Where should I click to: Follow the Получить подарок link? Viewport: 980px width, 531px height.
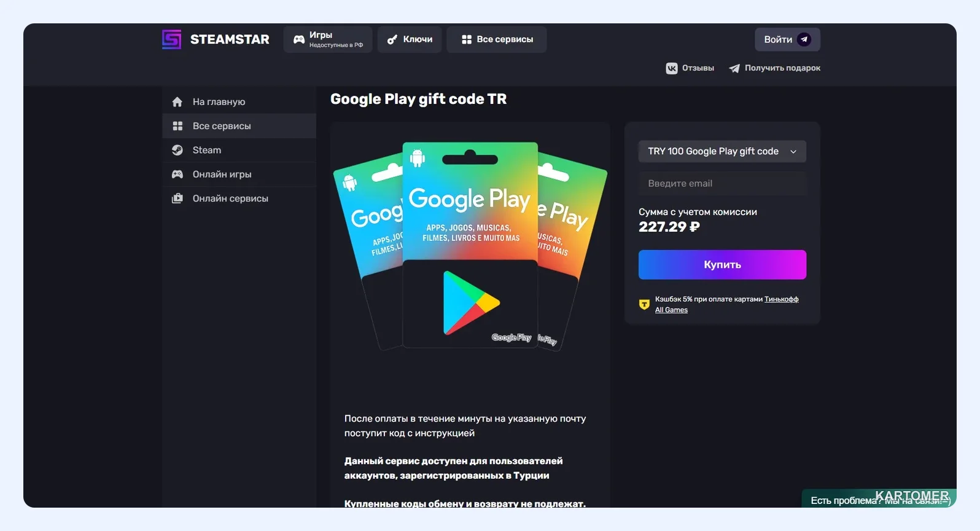[x=775, y=68]
